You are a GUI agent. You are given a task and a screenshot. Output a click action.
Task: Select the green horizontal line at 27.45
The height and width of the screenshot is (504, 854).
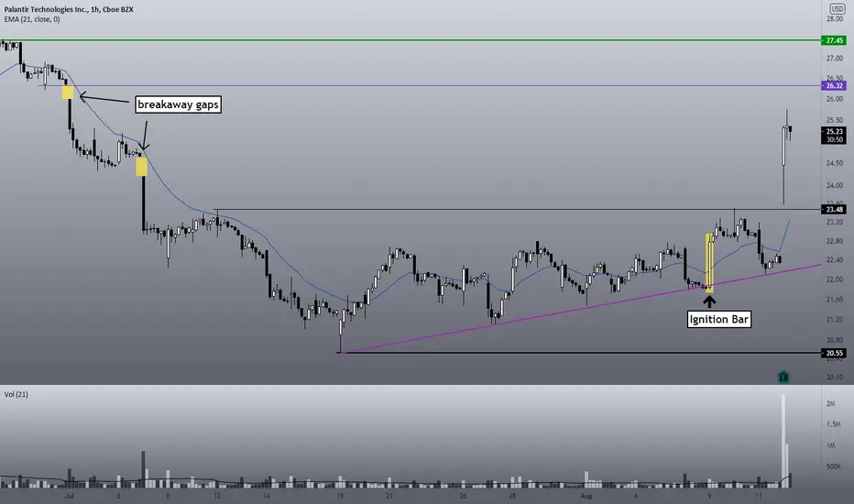coord(411,39)
